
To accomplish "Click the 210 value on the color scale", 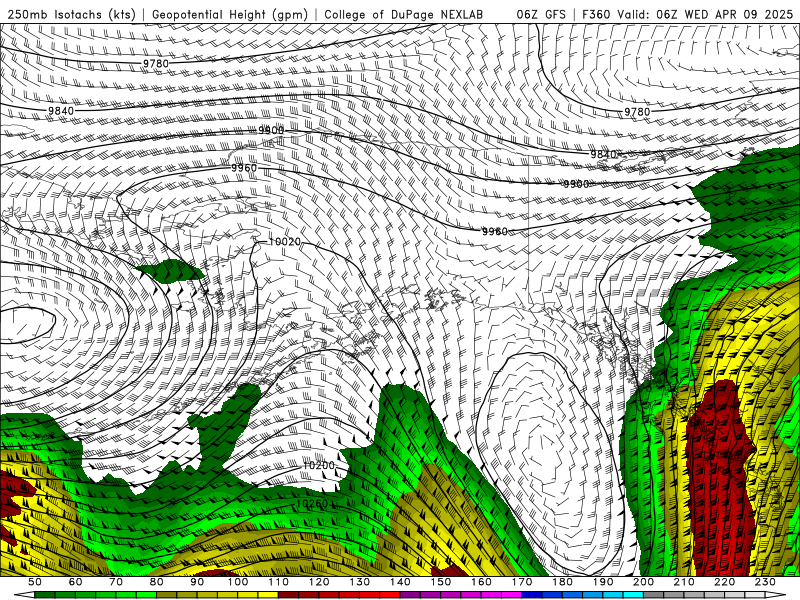I will click(x=684, y=582).
